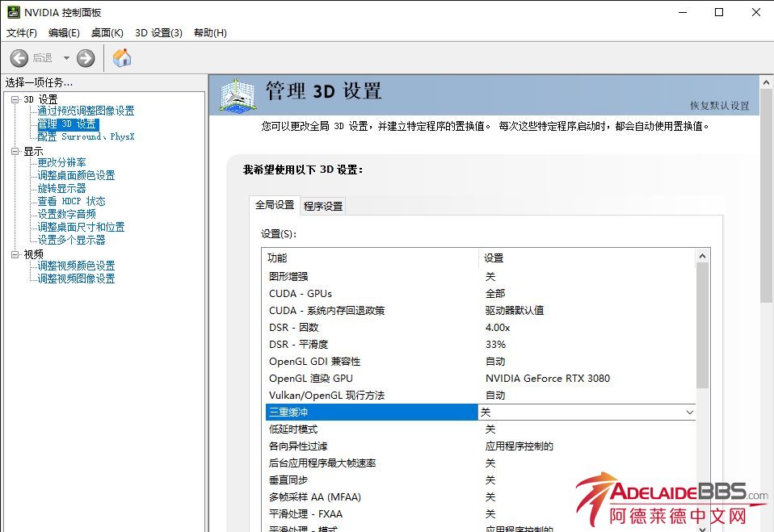Open 调整视频颜色设置 in task tree
The height and width of the screenshot is (532, 774).
[x=76, y=266]
